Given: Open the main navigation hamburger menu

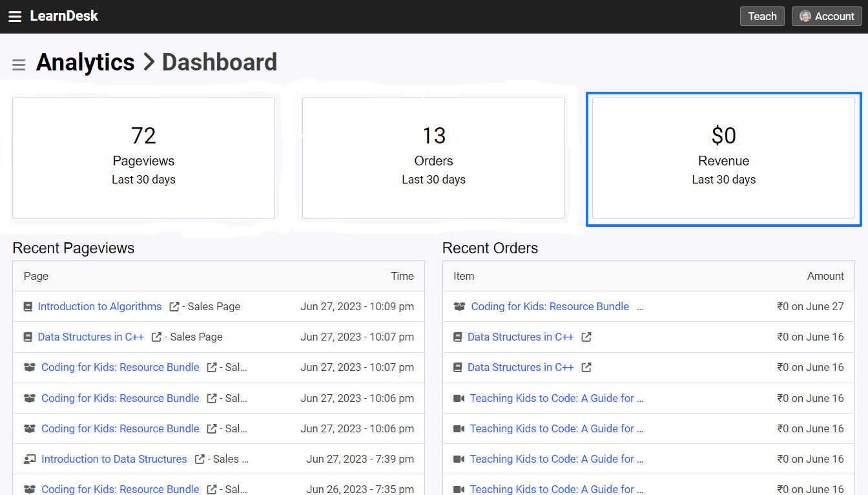Looking at the screenshot, I should pos(14,16).
